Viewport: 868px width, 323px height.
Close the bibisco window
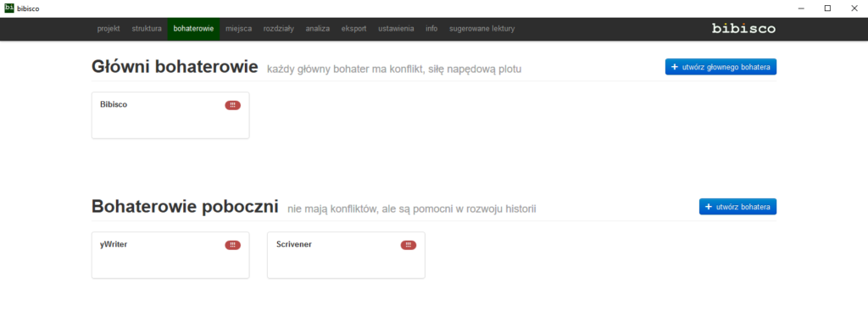coord(854,8)
